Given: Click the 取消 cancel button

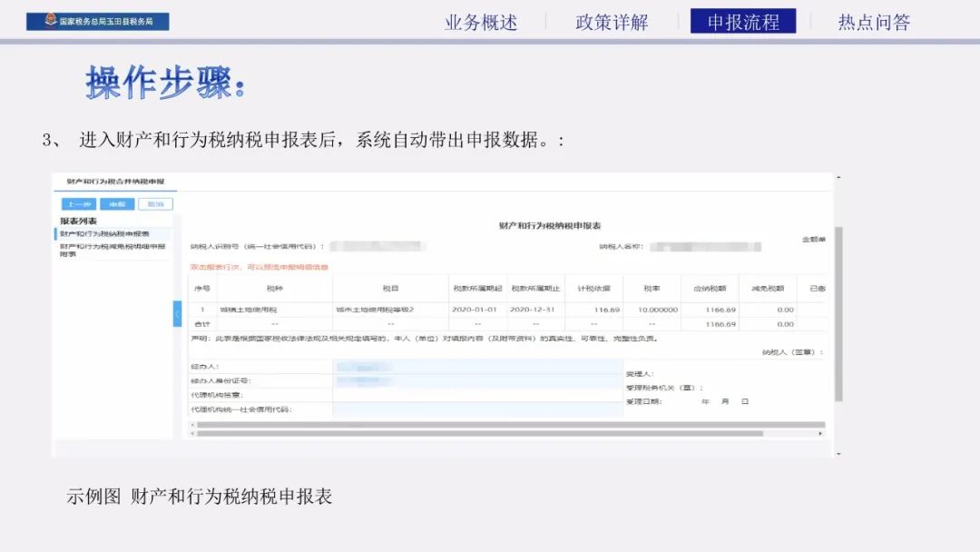Looking at the screenshot, I should pos(156,204).
